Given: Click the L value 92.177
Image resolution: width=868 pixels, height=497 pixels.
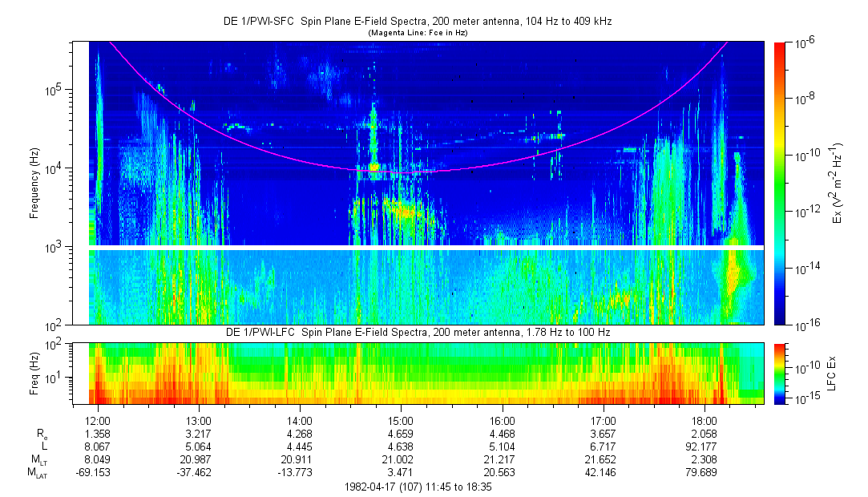Looking at the screenshot, I should tap(704, 446).
